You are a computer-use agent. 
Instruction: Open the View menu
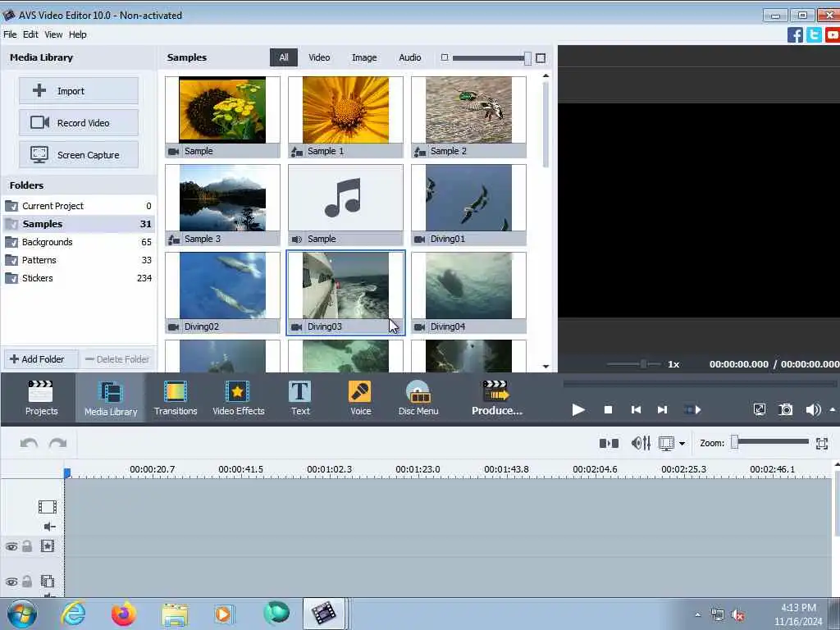tap(53, 34)
